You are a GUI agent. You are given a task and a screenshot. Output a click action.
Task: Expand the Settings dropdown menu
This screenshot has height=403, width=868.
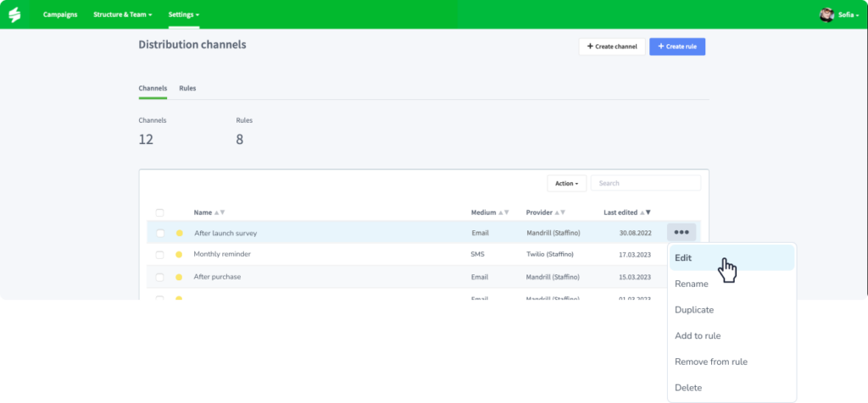(184, 15)
